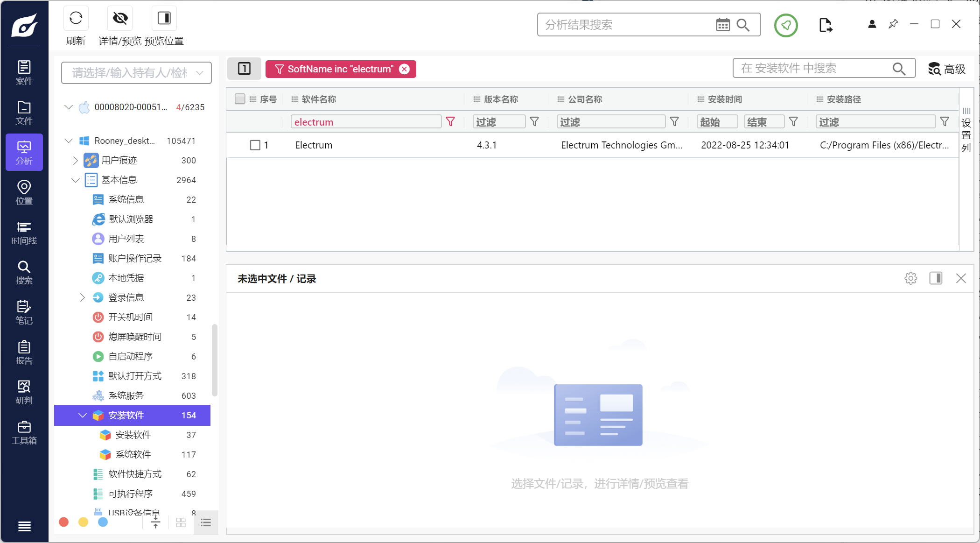Close the 未选中文件/记录 detail panel
This screenshot has height=543, width=980.
tap(961, 278)
